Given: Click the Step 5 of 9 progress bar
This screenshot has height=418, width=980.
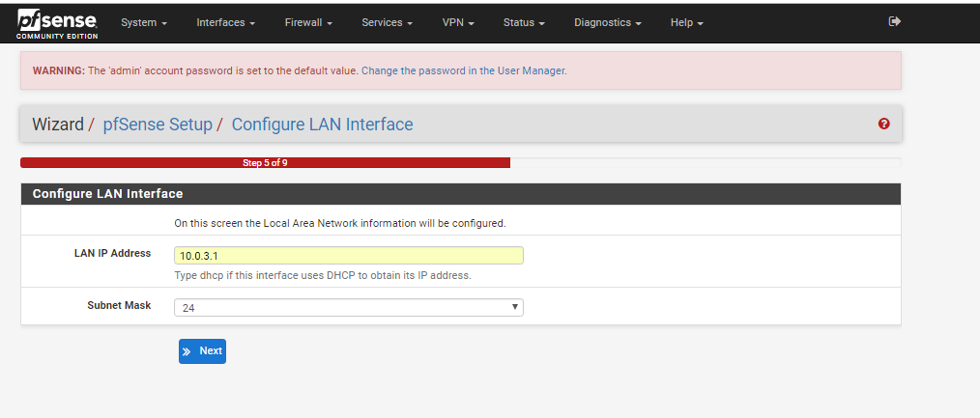Looking at the screenshot, I should 265,163.
